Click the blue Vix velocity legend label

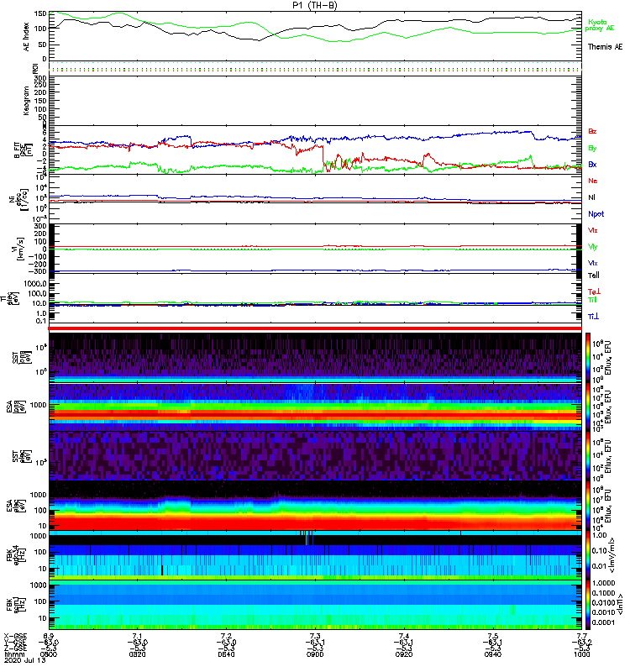593,263
